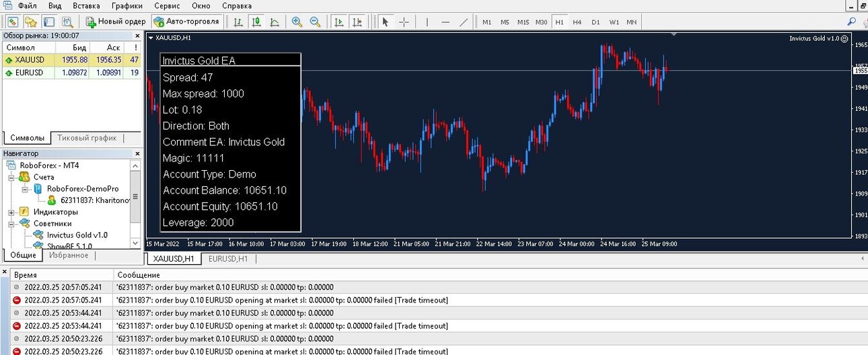Switch chart to candlestick mode
Screen dimensions: 868x355
(256, 22)
